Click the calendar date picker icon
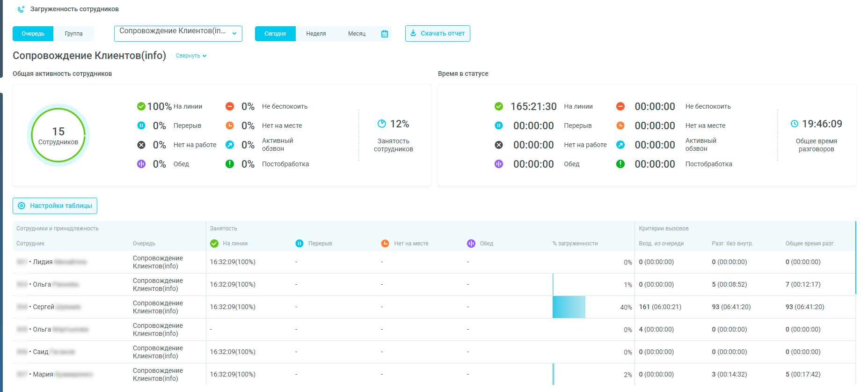 pyautogui.click(x=385, y=34)
